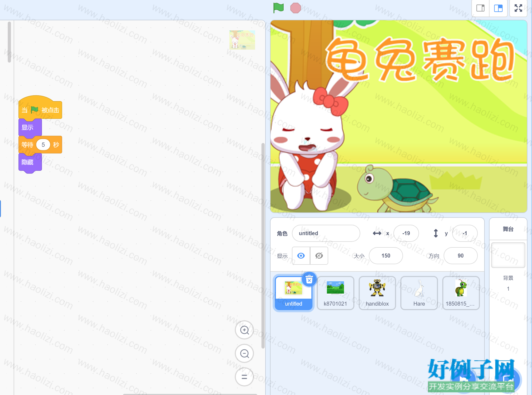Select the 1850815_ turtle sprite
532x395 pixels.
pos(461,293)
